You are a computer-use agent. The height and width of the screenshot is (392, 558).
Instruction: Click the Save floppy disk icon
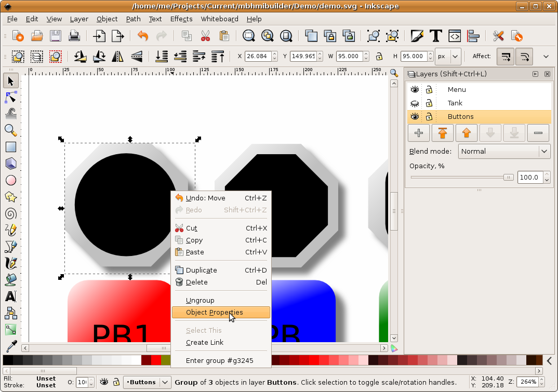(55, 36)
